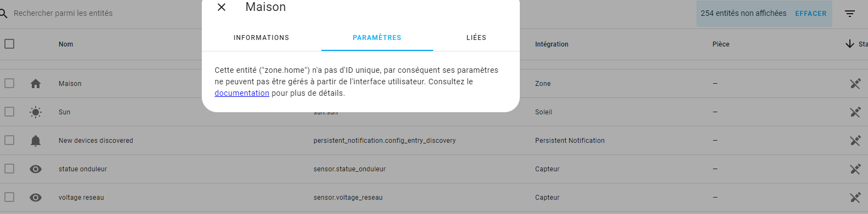This screenshot has width=868, height=214.
Task: Check the Maison row checkbox
Action: [x=9, y=83]
